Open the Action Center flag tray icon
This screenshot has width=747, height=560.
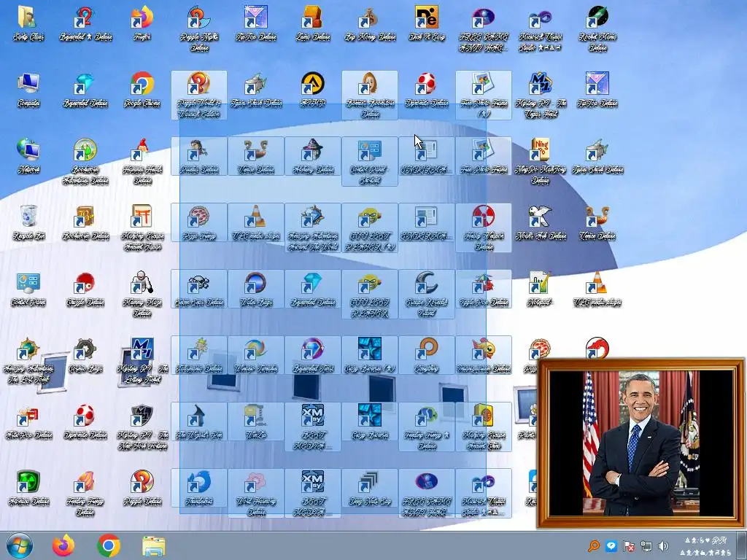coord(629,546)
